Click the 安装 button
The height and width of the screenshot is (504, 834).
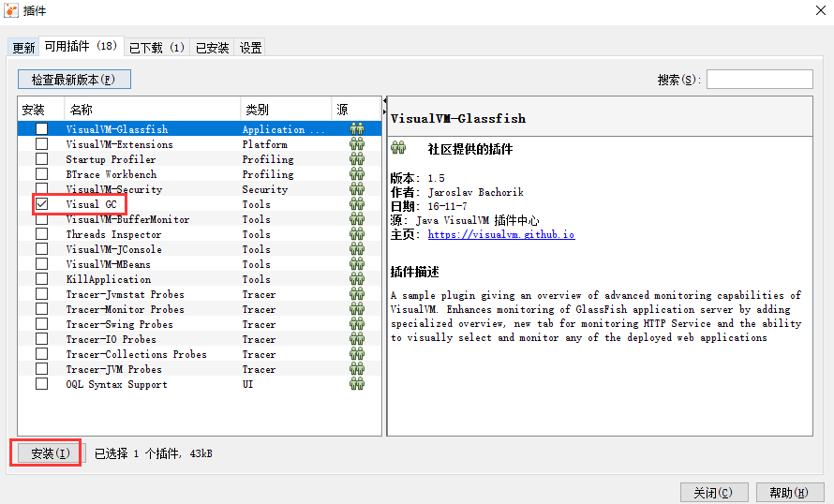pos(51,453)
